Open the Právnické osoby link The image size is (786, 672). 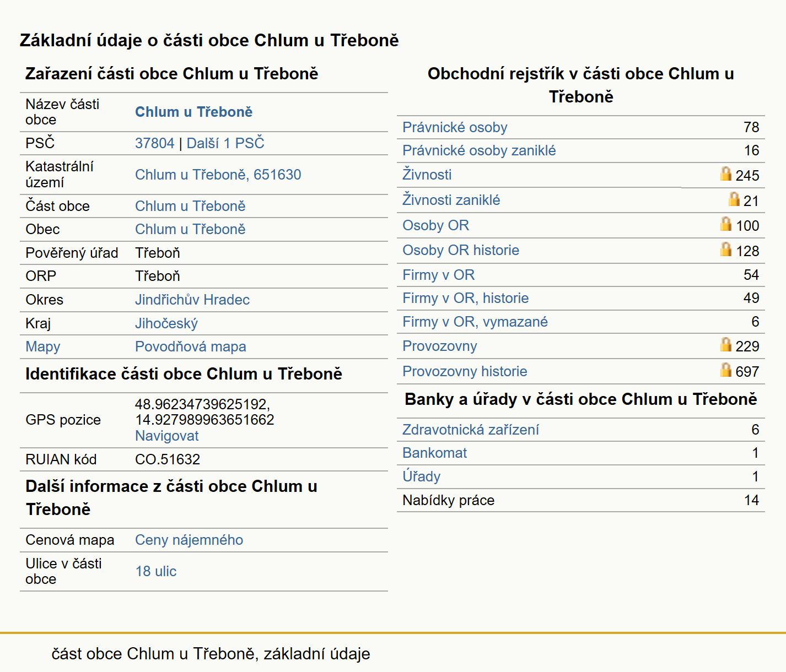(x=455, y=127)
